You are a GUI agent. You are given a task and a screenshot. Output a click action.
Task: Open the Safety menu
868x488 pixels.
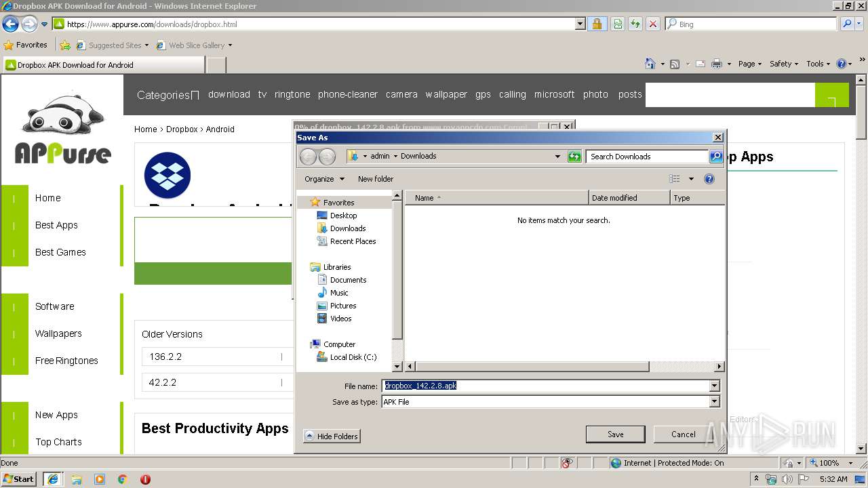pyautogui.click(x=785, y=64)
